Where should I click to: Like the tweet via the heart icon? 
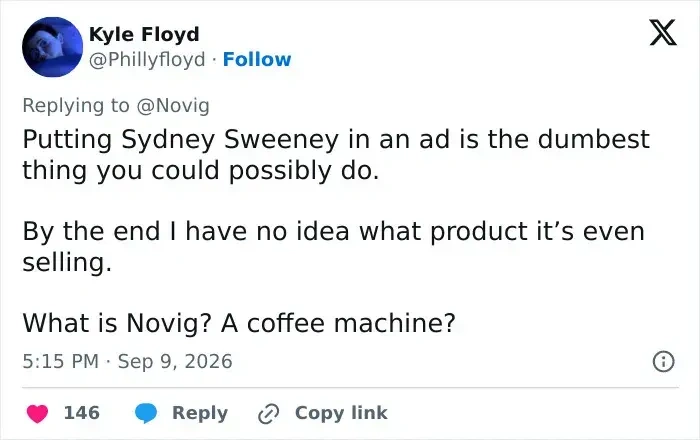38,413
